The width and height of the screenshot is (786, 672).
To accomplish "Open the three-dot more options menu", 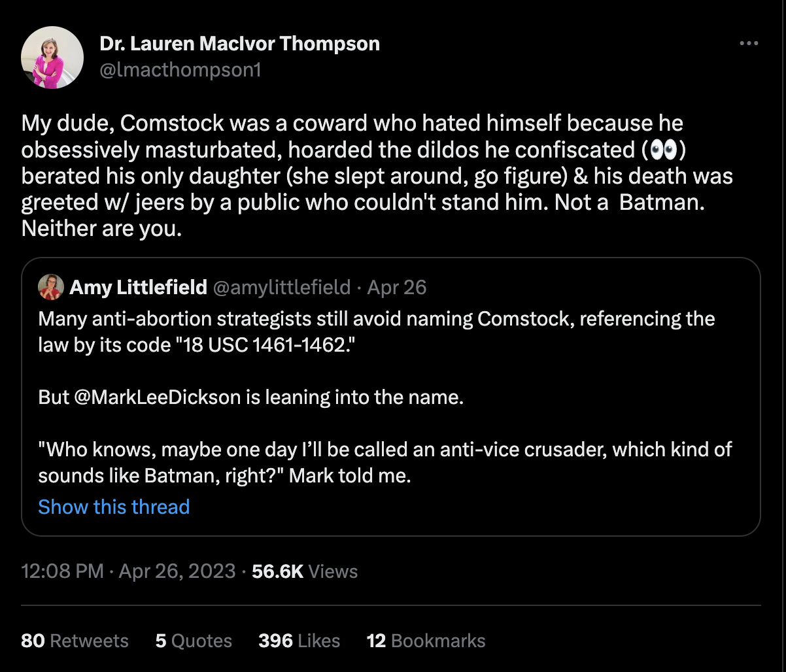I will (748, 44).
